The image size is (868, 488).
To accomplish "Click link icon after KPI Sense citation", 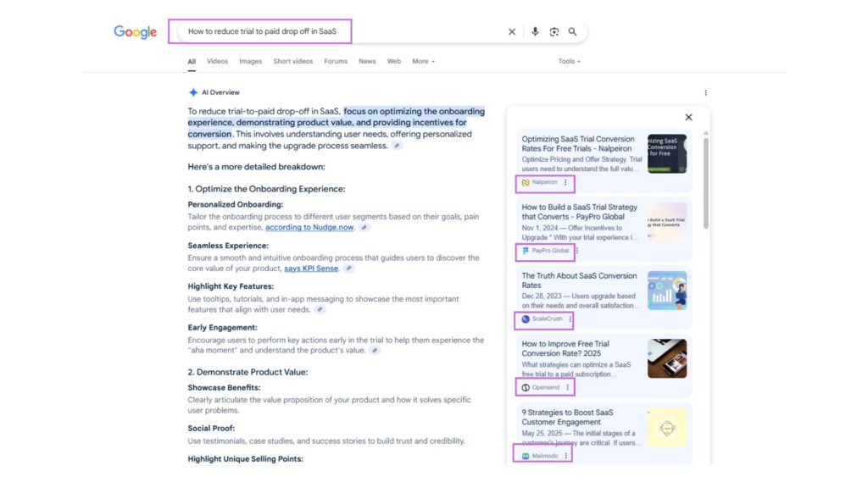I will click(x=348, y=269).
